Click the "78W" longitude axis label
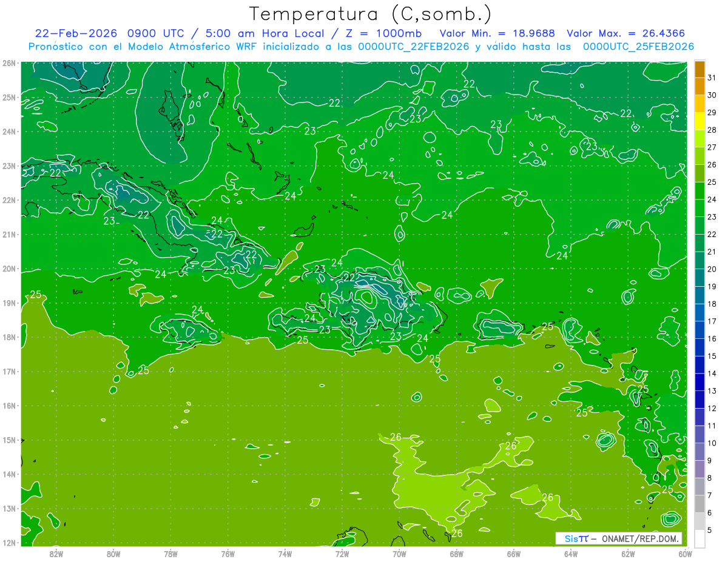The width and height of the screenshot is (728, 562). point(170,553)
